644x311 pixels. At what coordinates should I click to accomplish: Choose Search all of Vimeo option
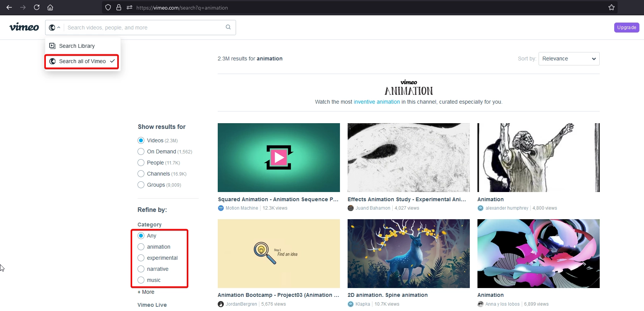click(x=82, y=61)
